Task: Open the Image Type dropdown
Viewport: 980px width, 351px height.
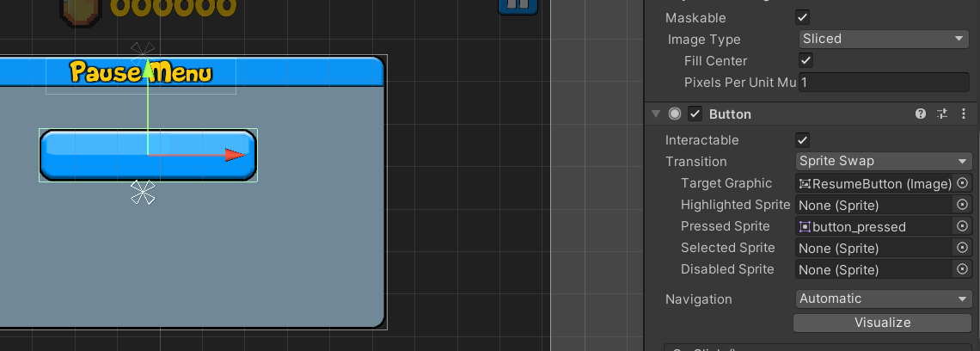Action: pyautogui.click(x=884, y=39)
